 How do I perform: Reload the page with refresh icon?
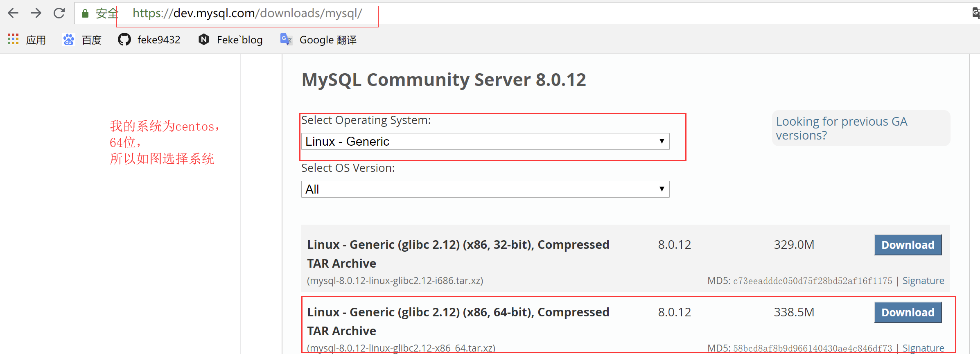pos(59,13)
